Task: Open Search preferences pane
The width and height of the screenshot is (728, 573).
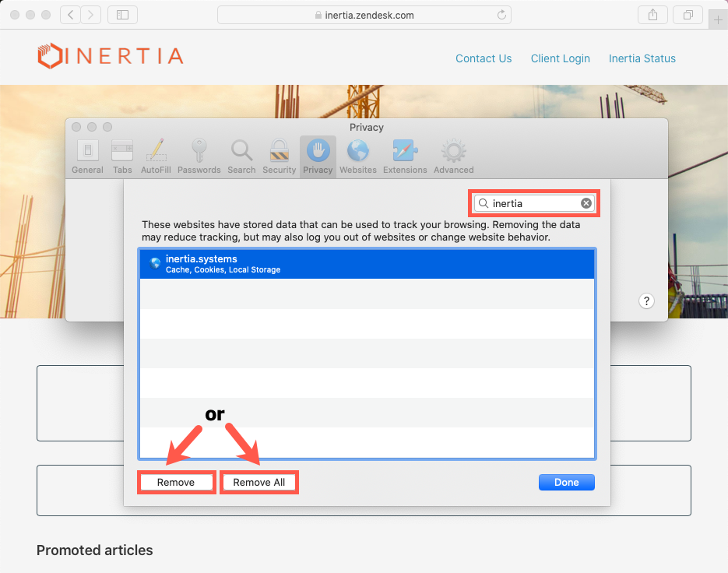Action: pos(241,156)
